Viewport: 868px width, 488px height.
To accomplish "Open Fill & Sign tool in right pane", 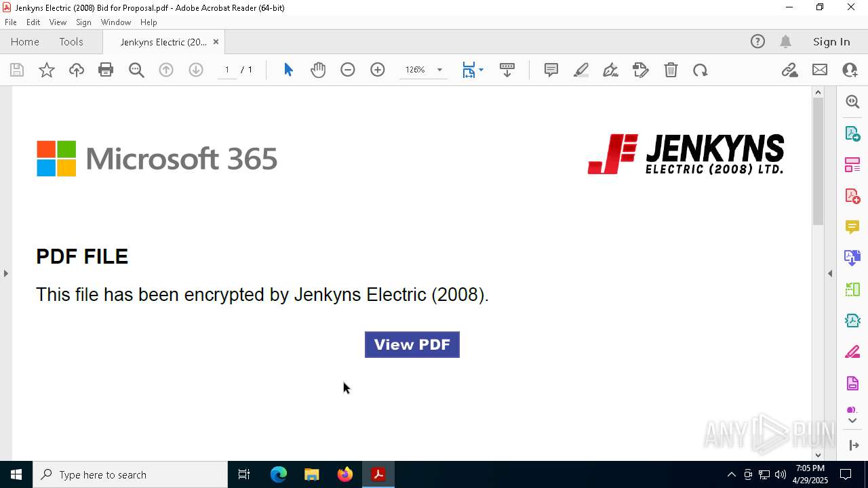I will pyautogui.click(x=852, y=352).
